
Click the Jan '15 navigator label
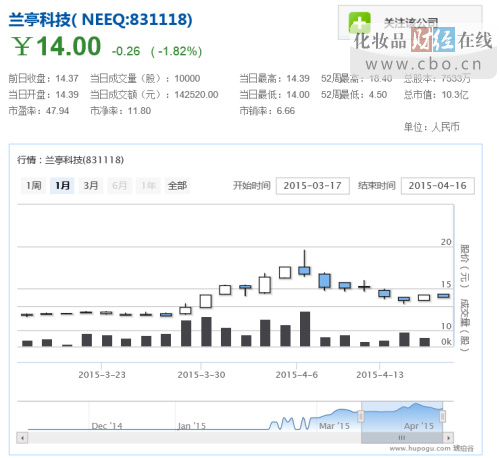(x=192, y=426)
